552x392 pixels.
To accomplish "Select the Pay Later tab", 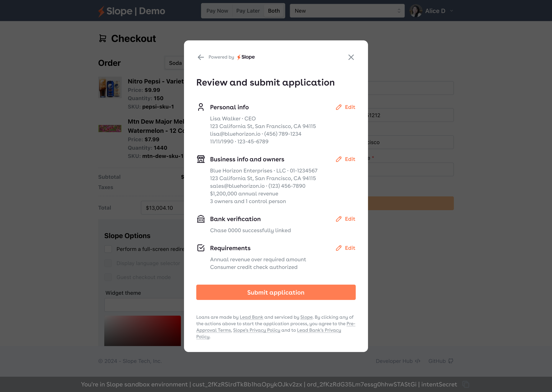I will pos(248,11).
